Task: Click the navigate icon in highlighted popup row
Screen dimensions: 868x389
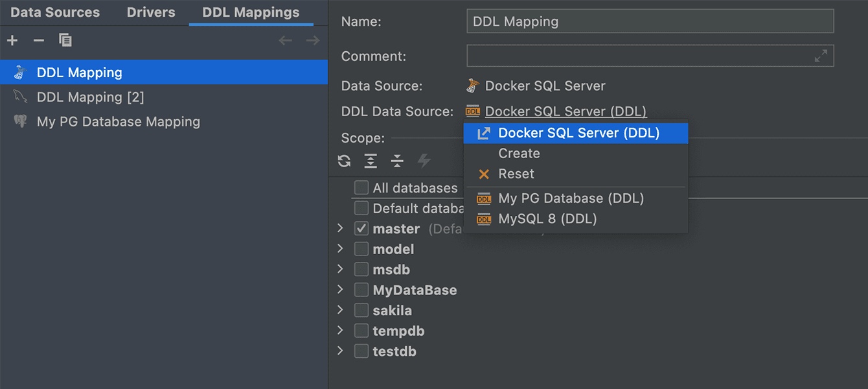Action: tap(484, 133)
